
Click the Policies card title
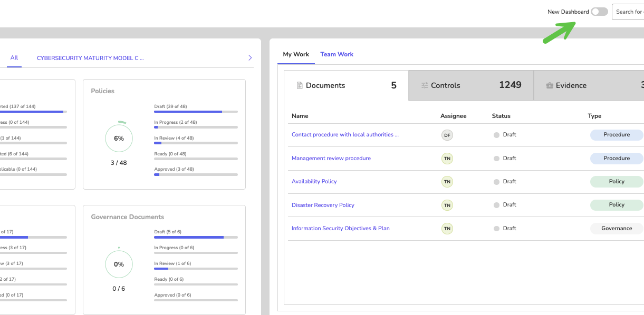click(x=102, y=91)
